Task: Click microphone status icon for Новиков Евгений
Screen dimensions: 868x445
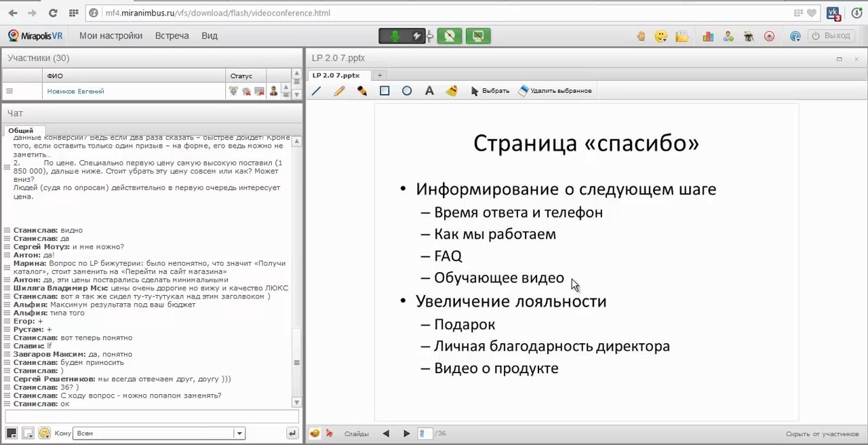Action: click(x=233, y=91)
